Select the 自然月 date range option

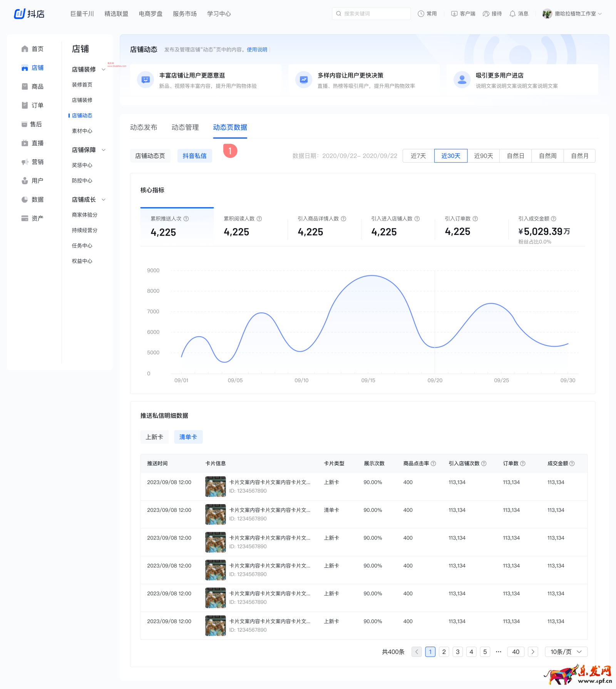[579, 156]
